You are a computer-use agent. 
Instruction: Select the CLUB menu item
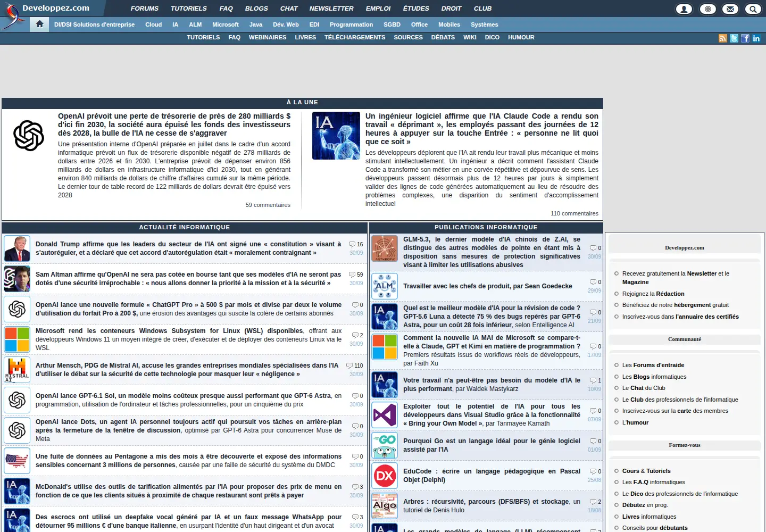483,9
